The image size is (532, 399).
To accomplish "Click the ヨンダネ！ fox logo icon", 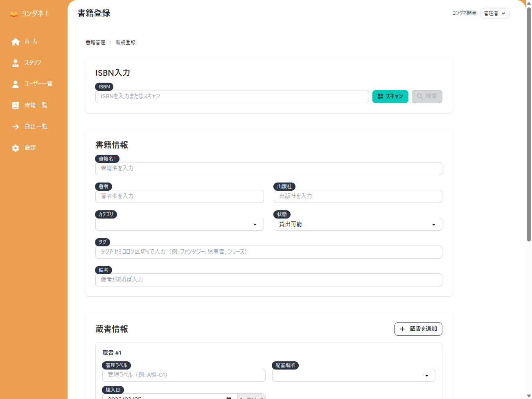I will (x=14, y=14).
